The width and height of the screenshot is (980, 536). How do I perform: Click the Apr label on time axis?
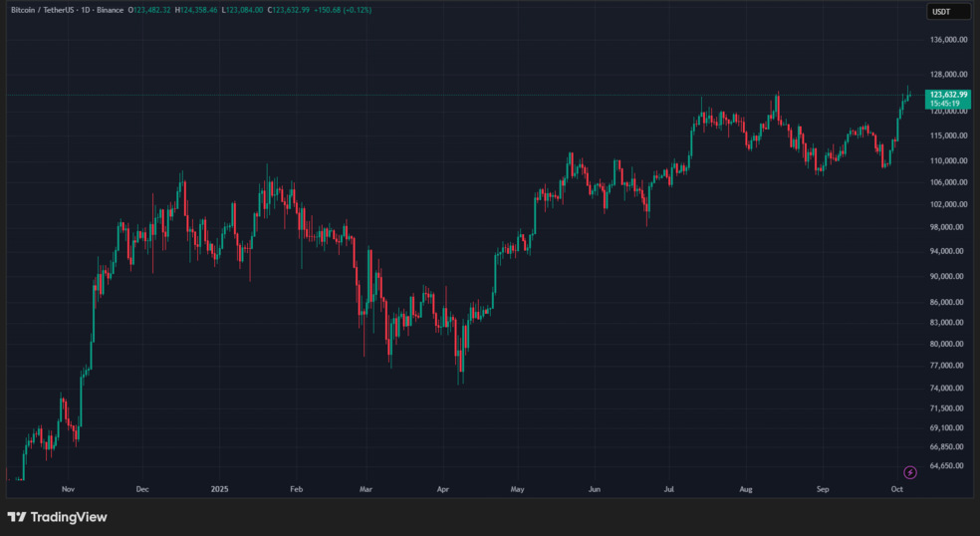point(442,490)
